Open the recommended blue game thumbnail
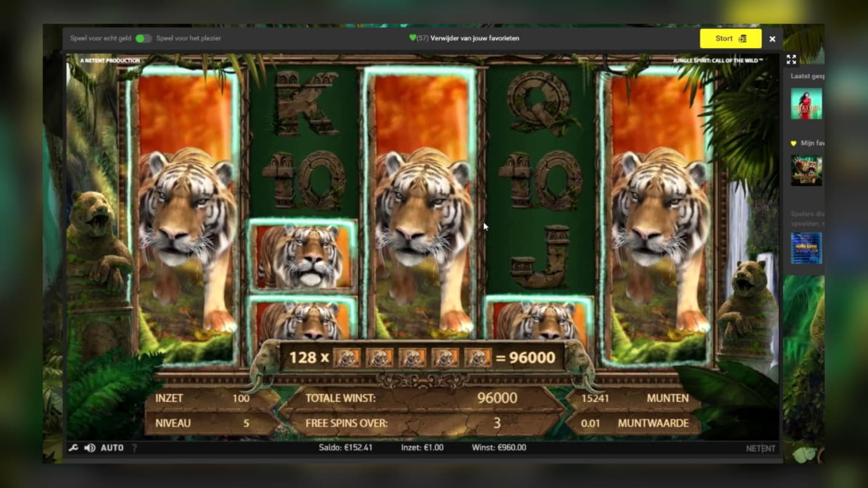 click(x=806, y=249)
